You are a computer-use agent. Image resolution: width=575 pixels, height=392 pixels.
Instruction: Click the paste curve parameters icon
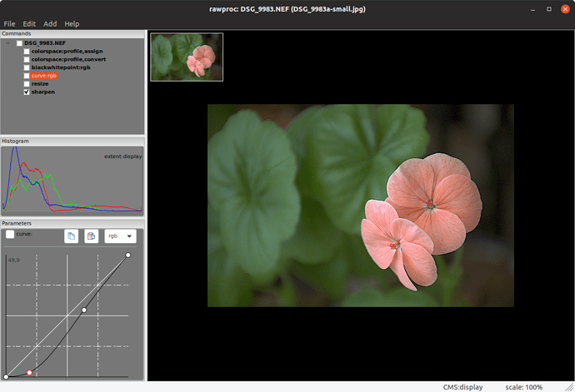tap(91, 236)
